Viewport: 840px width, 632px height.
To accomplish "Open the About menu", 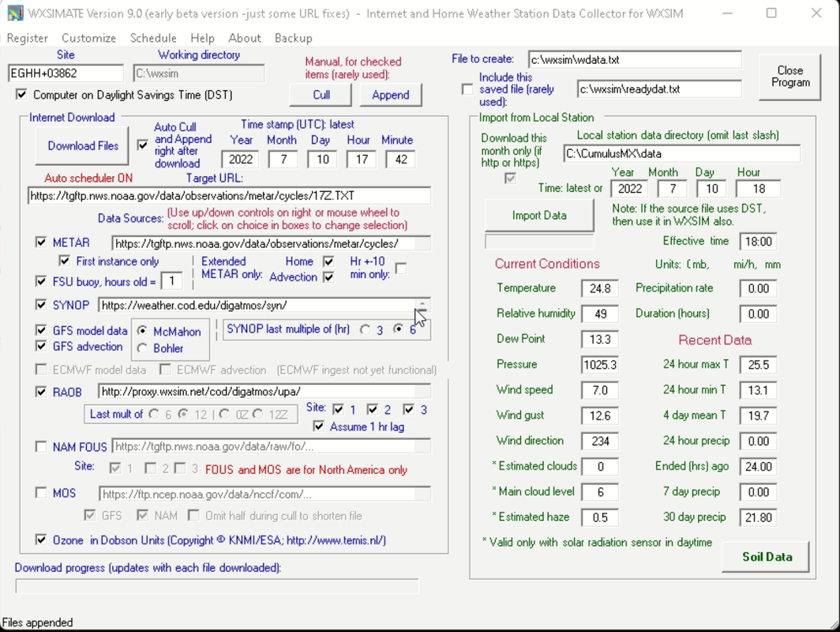I will click(244, 38).
